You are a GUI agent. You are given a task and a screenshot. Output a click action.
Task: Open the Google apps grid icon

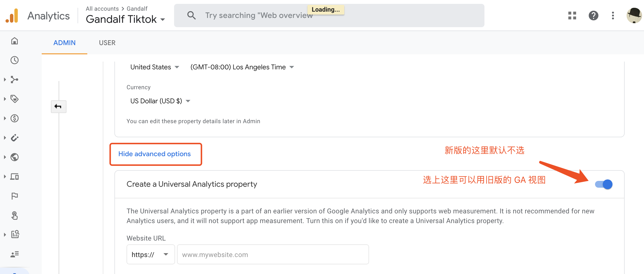point(572,16)
